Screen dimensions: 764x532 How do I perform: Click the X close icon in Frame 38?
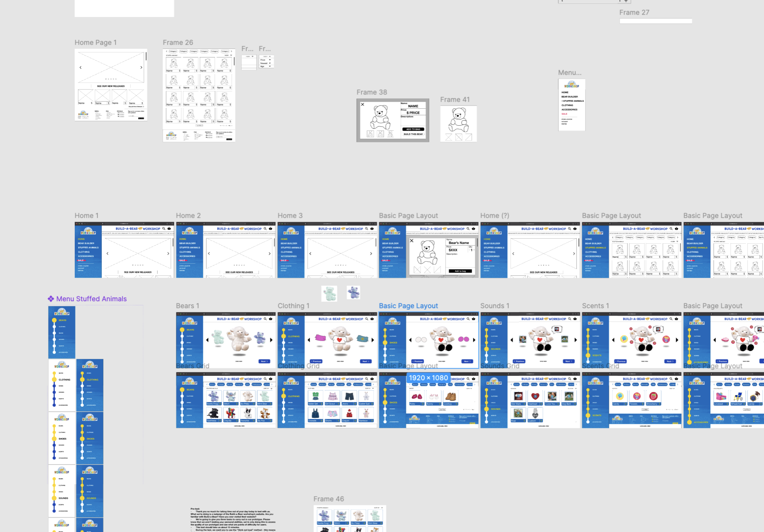(362, 104)
